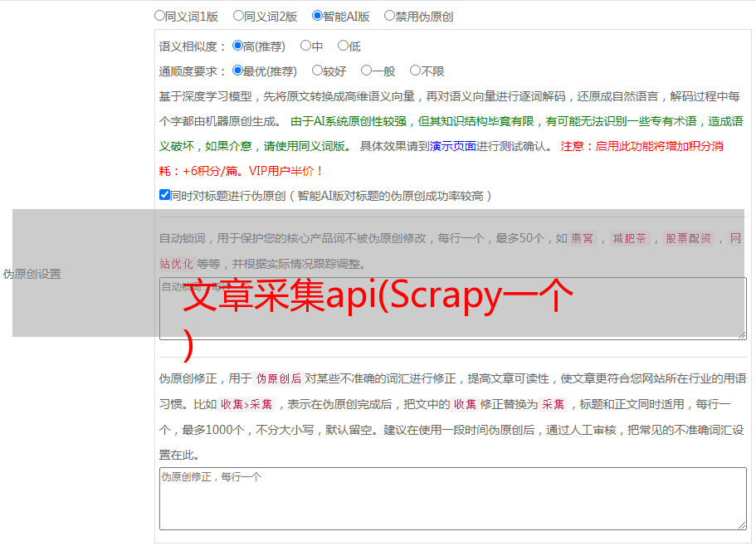The height and width of the screenshot is (546, 756).
Task: Set 语义相似度 to 高(推荐)
Action: point(237,46)
